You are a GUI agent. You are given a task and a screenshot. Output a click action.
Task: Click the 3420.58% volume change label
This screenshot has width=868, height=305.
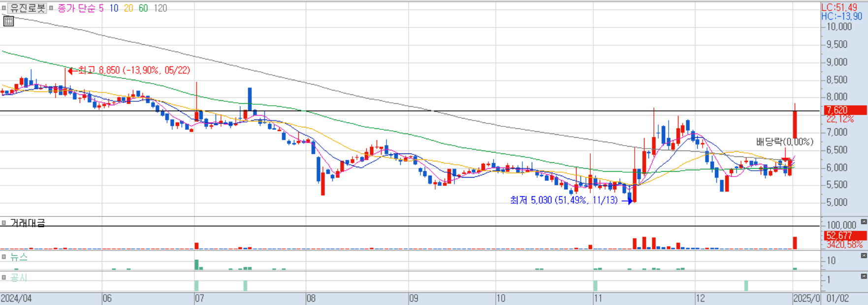coord(845,244)
